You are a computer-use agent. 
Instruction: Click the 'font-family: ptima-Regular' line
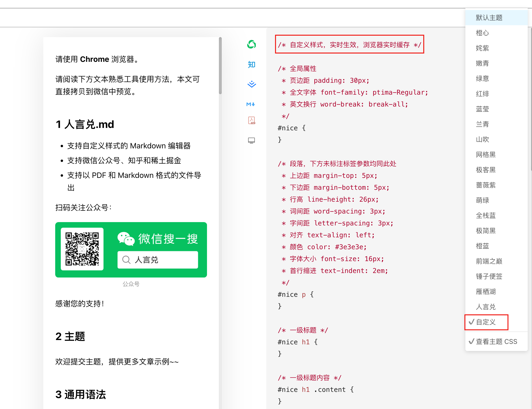coord(355,92)
